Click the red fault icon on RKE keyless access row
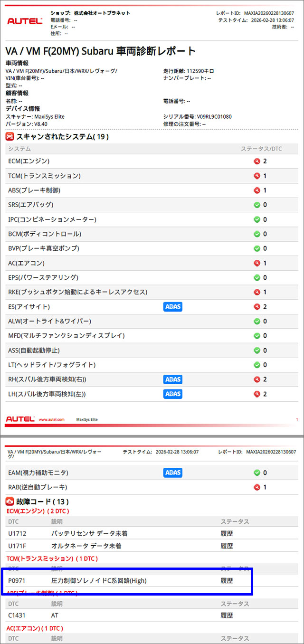The image size is (304, 644). (257, 292)
